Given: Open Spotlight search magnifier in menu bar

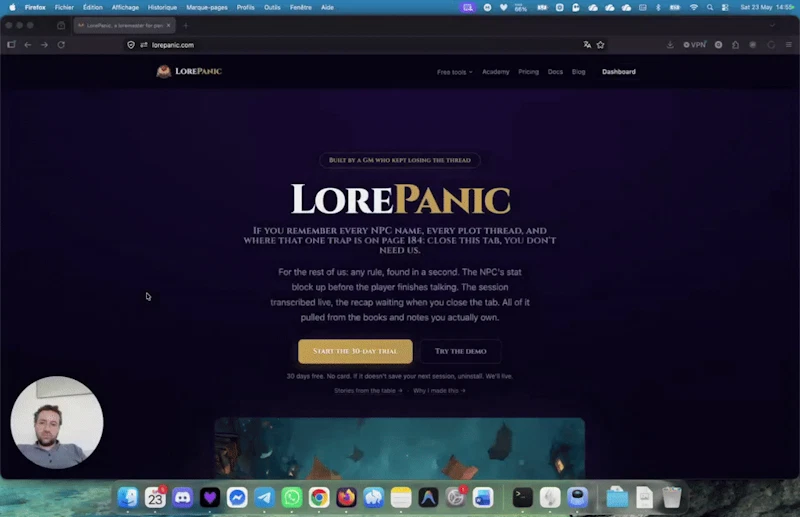Looking at the screenshot, I should point(710,7).
